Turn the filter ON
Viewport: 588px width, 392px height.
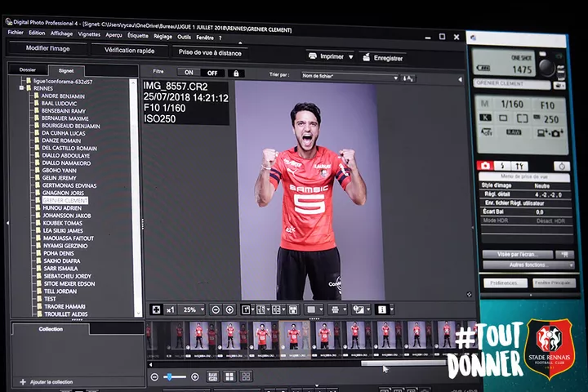tap(189, 73)
